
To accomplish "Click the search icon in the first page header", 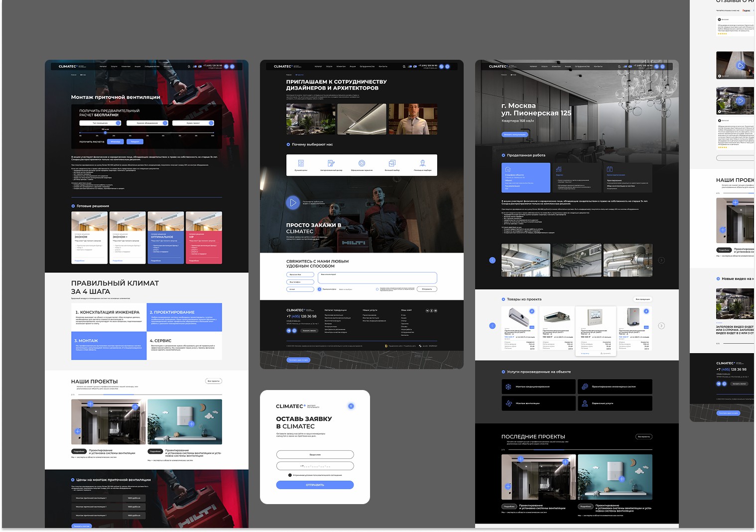I will tap(189, 66).
